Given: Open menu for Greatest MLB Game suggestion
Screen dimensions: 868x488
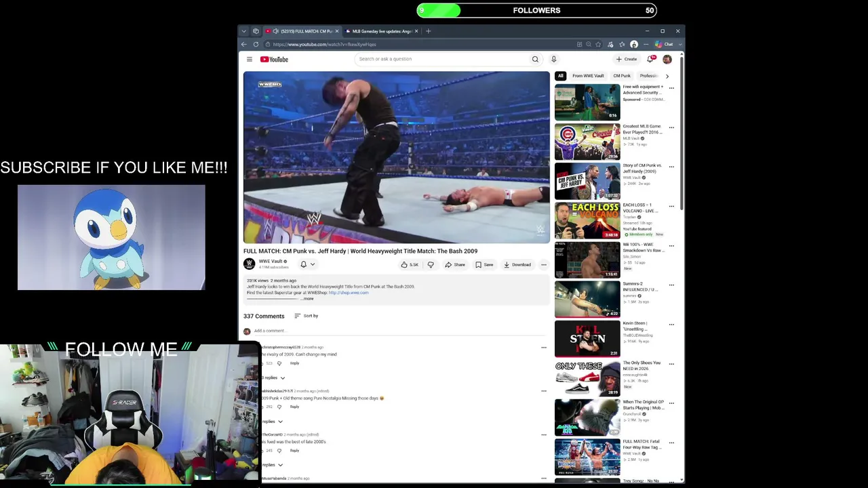Looking at the screenshot, I should [x=671, y=127].
